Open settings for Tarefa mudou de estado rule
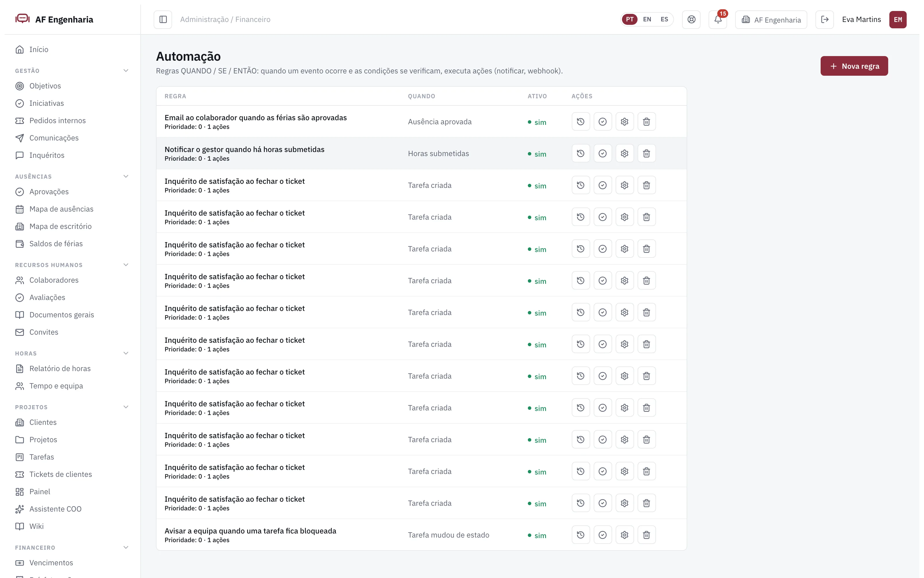 [625, 535]
